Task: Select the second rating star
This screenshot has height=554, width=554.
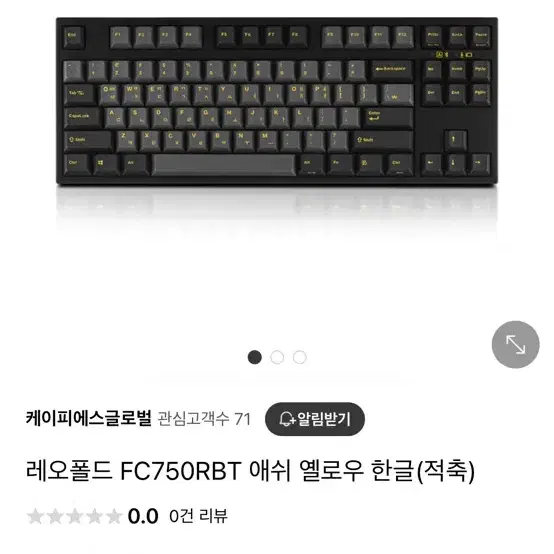Action: tap(55, 516)
